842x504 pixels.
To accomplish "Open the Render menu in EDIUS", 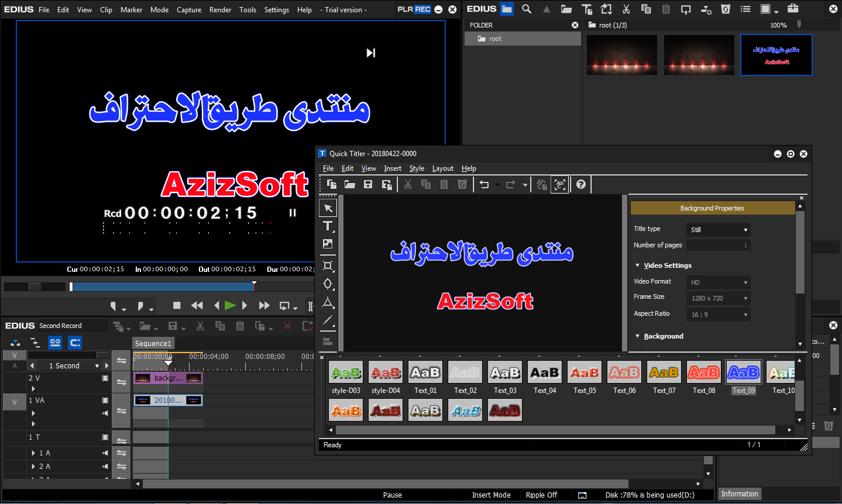I will tap(220, 10).
